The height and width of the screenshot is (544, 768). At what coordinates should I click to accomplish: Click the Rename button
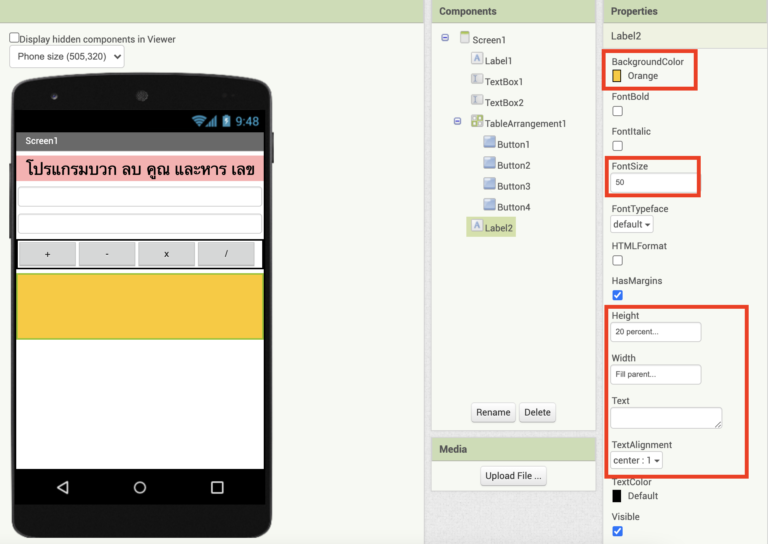pyautogui.click(x=493, y=412)
